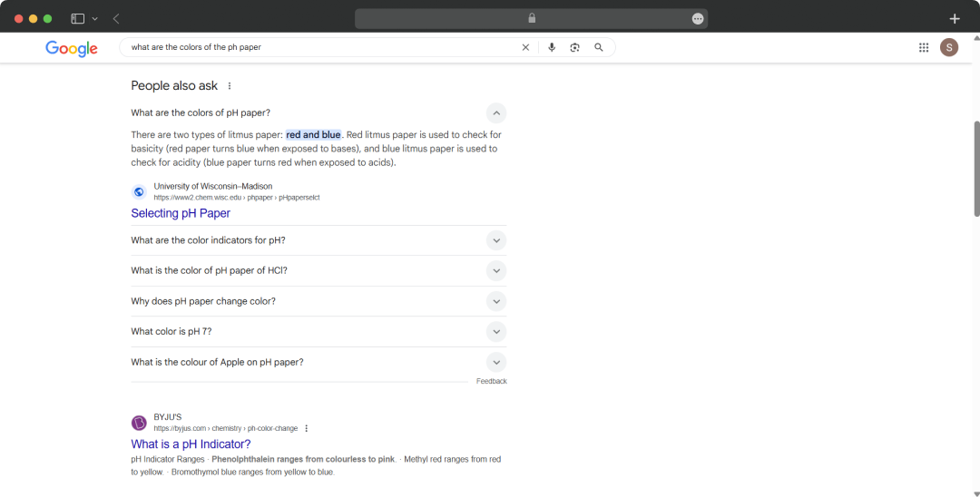Viewport: 980px width, 497px height.
Task: Toggle the browser sidebar icon
Action: [x=77, y=19]
